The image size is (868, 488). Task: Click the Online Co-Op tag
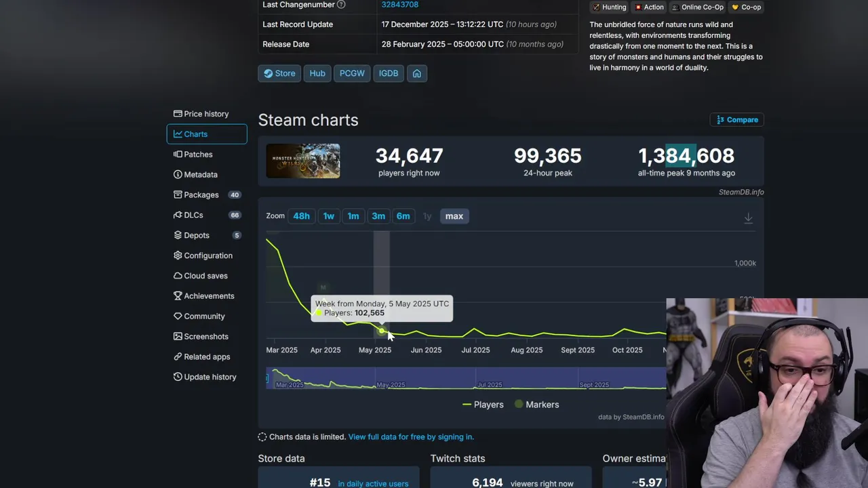coord(698,7)
